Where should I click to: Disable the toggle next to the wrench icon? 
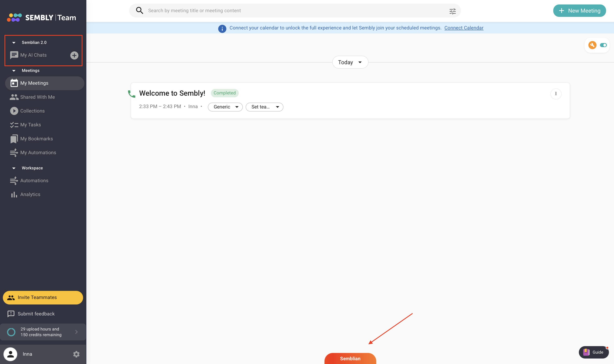click(x=603, y=45)
